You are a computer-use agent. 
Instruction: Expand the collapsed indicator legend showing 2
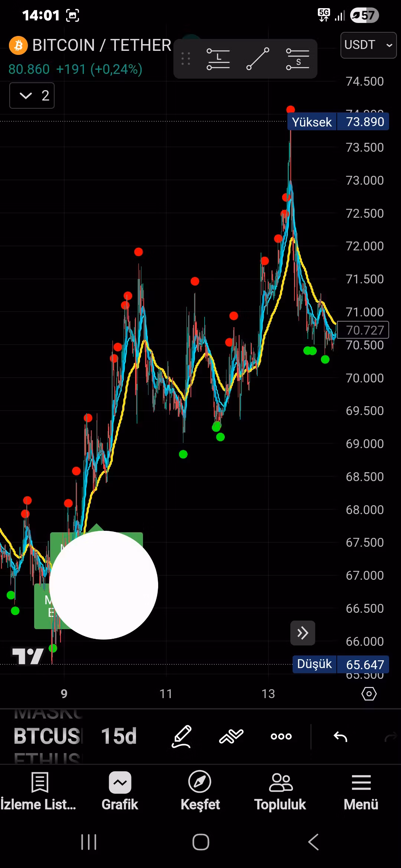coord(32,96)
